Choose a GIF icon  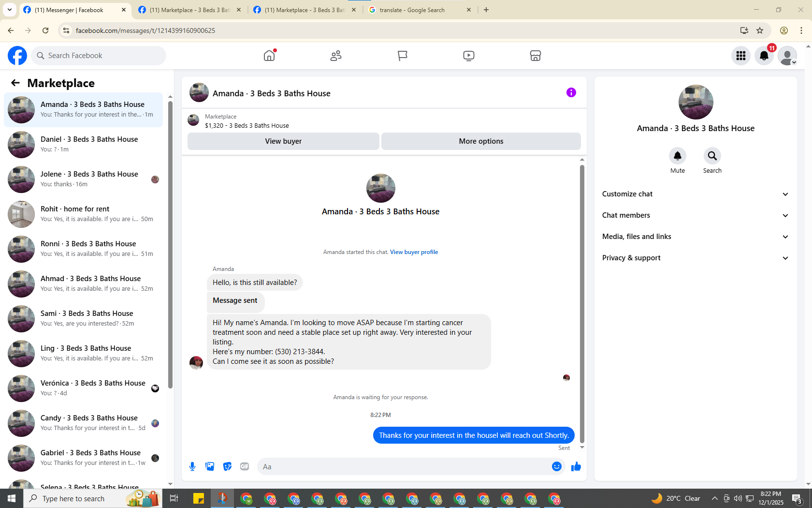(x=245, y=466)
